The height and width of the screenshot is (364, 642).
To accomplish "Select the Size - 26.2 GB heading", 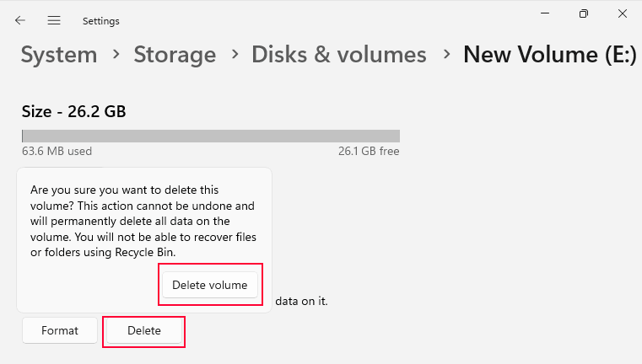I will tap(73, 111).
